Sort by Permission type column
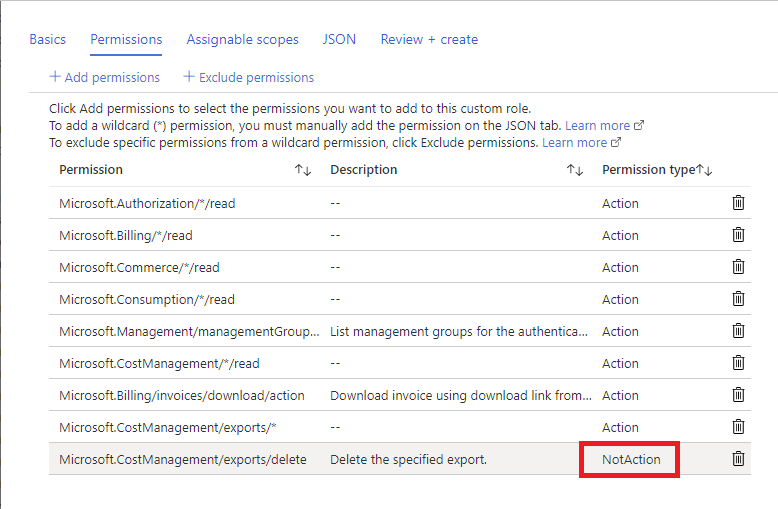 [x=704, y=170]
